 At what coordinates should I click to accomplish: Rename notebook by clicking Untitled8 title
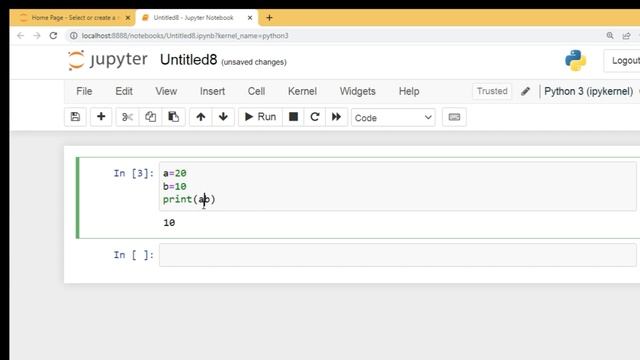tap(188, 60)
